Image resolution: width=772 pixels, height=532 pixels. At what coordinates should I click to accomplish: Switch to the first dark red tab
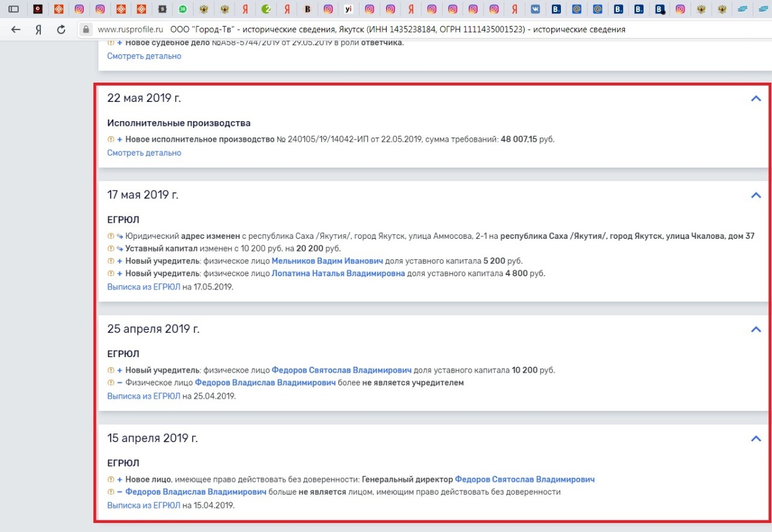point(38,9)
